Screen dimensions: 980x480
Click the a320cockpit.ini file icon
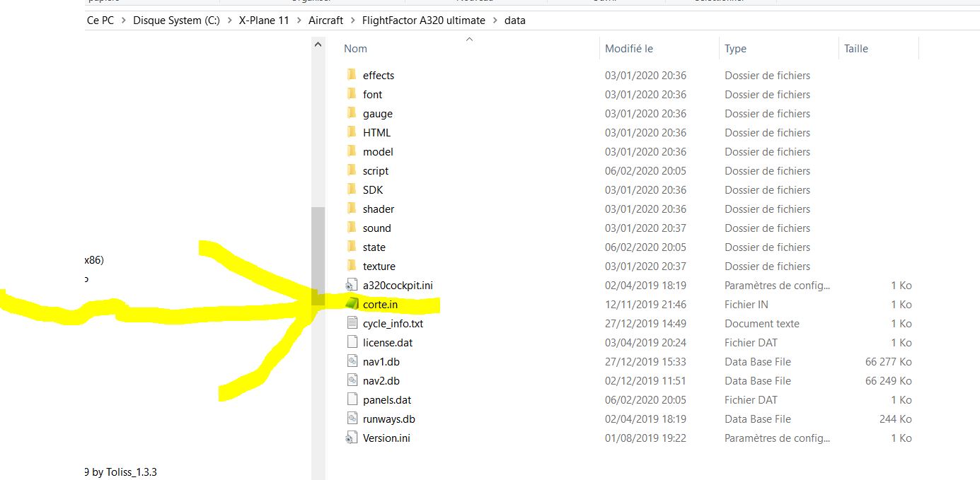(352, 285)
